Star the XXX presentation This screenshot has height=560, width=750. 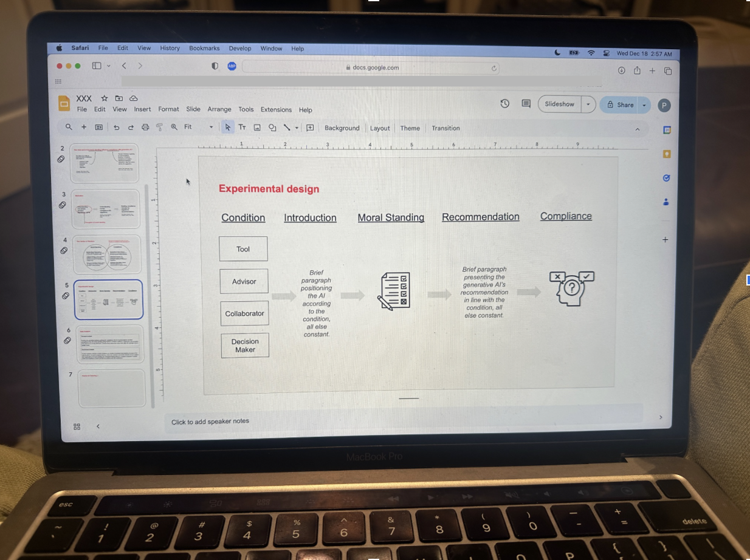(x=105, y=98)
